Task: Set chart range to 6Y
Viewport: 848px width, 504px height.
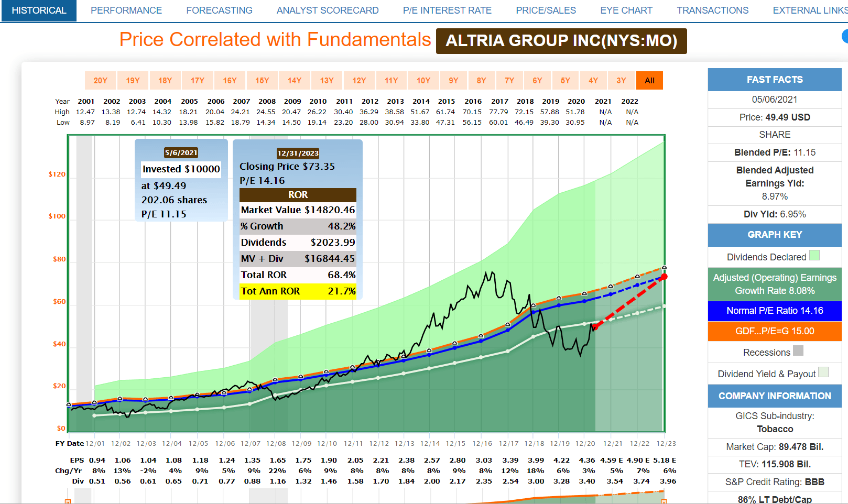Action: point(537,81)
